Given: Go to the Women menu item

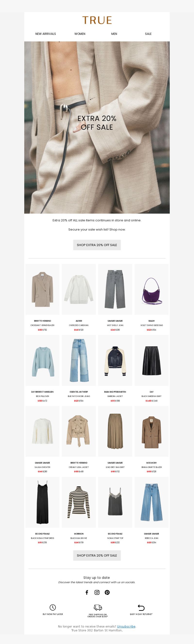Looking at the screenshot, I should pyautogui.click(x=80, y=34).
